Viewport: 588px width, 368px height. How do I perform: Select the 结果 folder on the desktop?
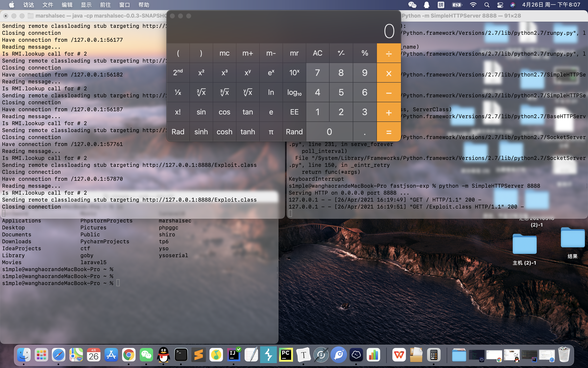572,243
